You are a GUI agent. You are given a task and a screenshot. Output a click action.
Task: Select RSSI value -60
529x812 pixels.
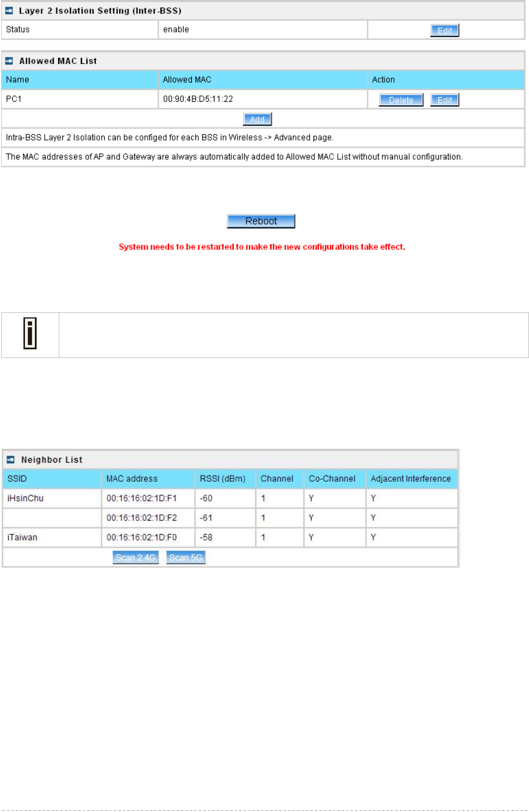click(206, 498)
